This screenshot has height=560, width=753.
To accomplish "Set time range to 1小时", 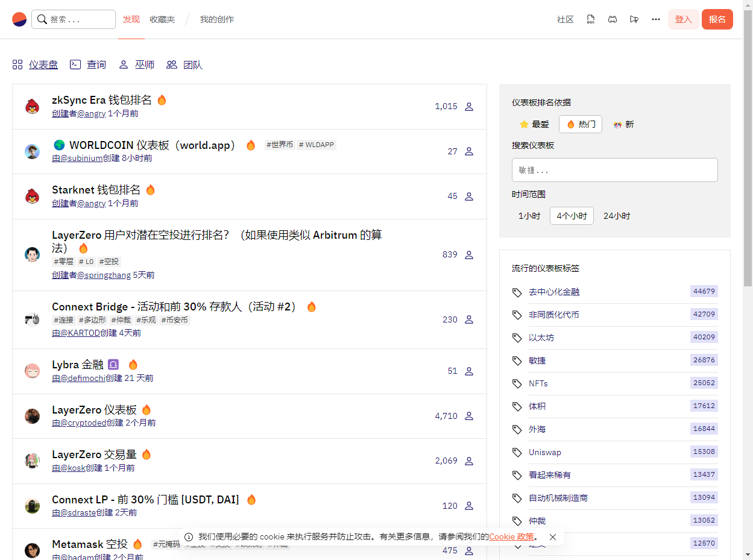I will [x=529, y=216].
